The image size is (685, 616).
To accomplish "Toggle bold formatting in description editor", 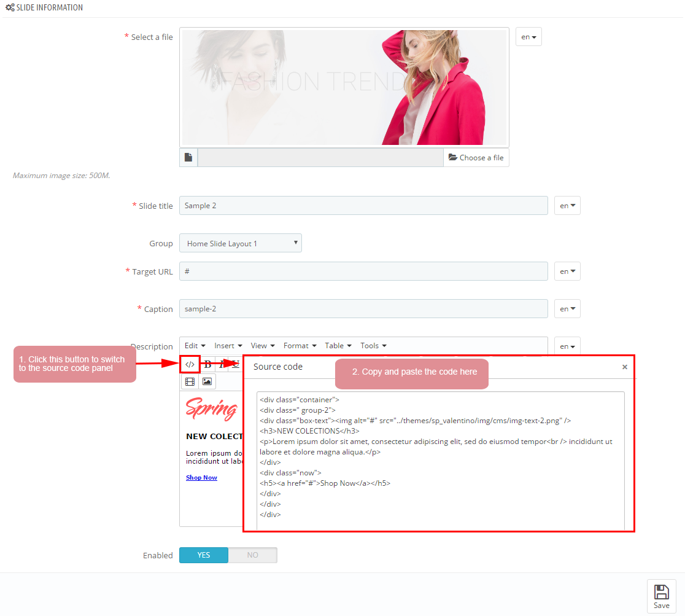I will 208,364.
